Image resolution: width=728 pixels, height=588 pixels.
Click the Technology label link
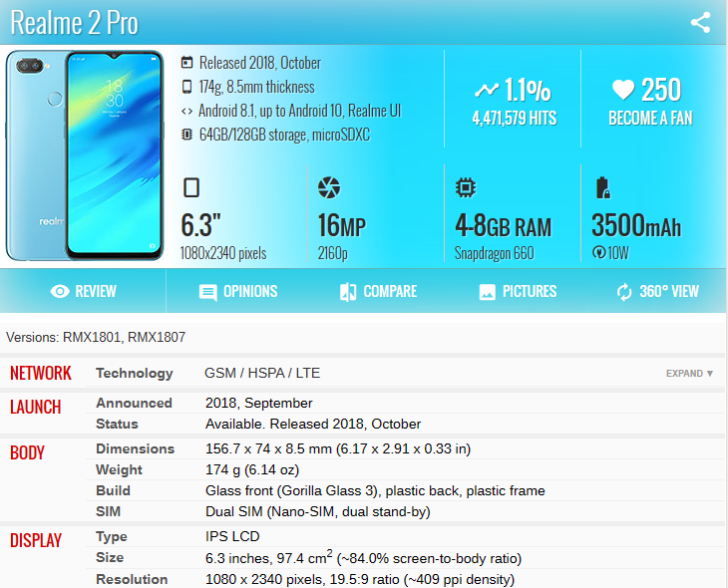coord(135,373)
